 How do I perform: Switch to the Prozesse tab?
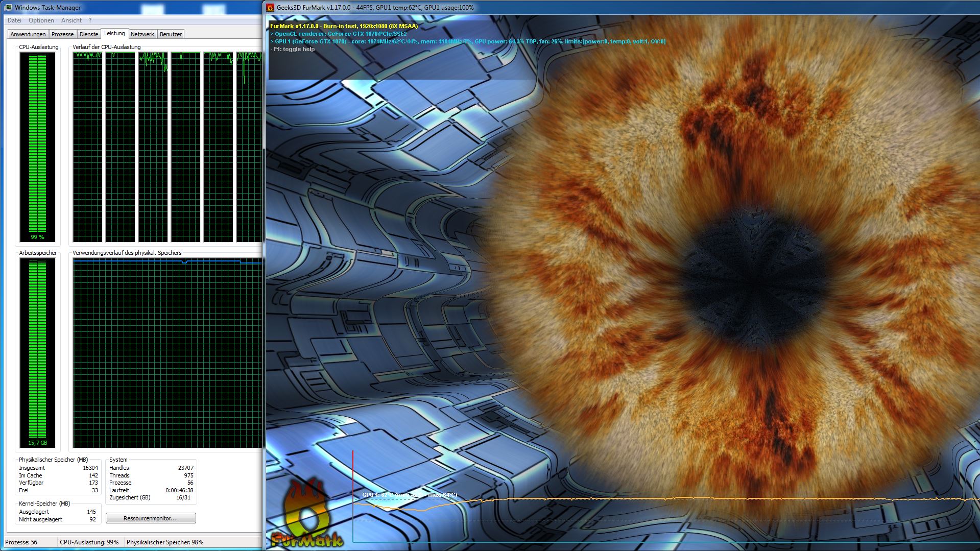click(x=63, y=34)
